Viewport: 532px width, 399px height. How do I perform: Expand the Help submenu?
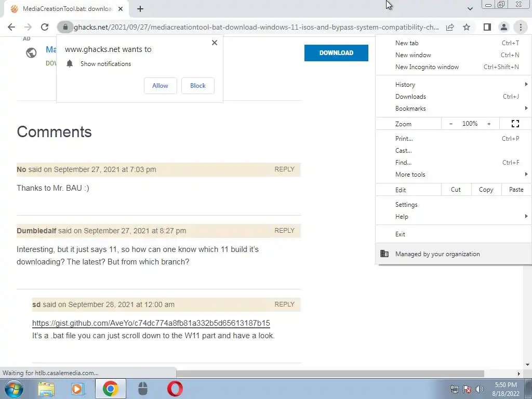(454, 217)
